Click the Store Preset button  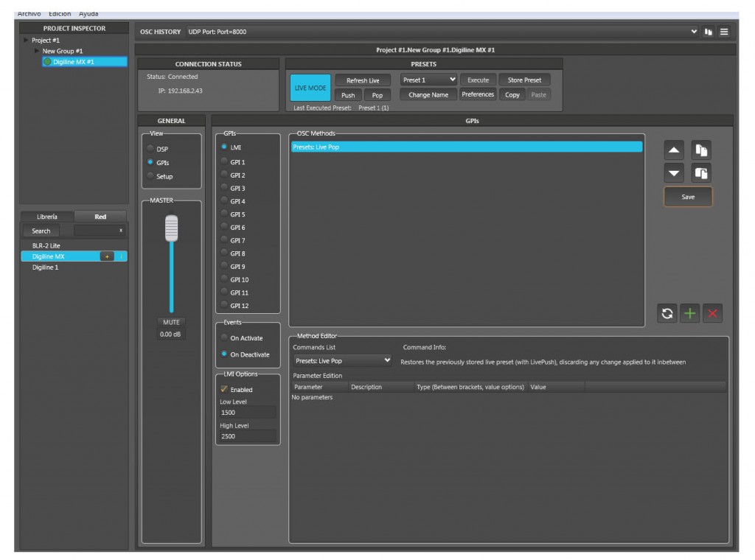tap(524, 80)
